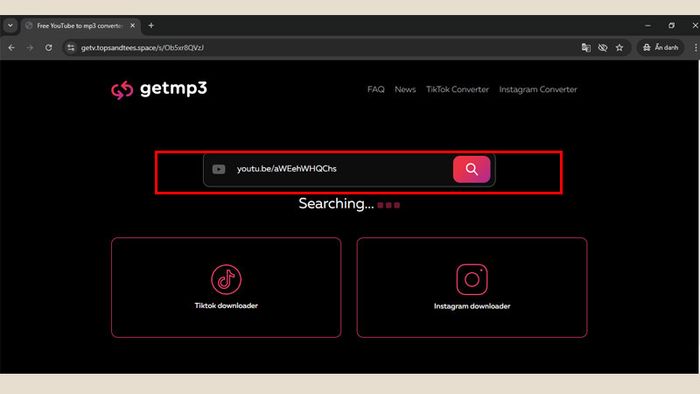Go back with the browser back arrow
The width and height of the screenshot is (700, 394).
12,47
